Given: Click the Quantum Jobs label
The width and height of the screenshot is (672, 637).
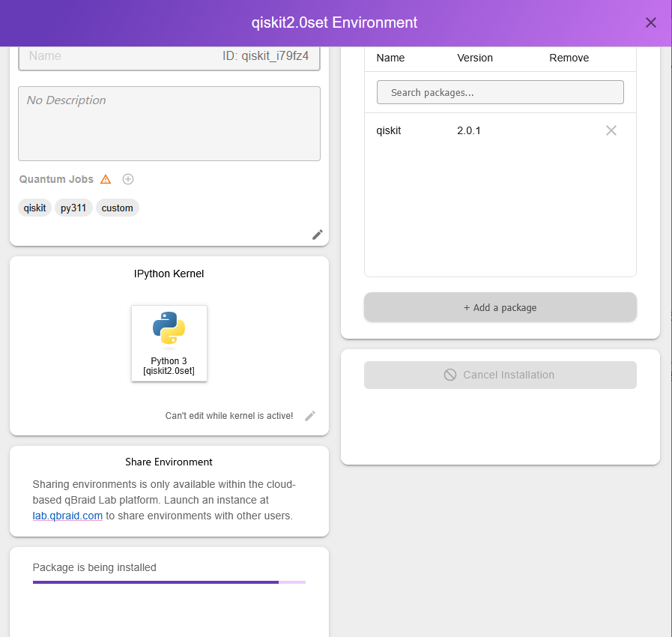Looking at the screenshot, I should [x=56, y=179].
